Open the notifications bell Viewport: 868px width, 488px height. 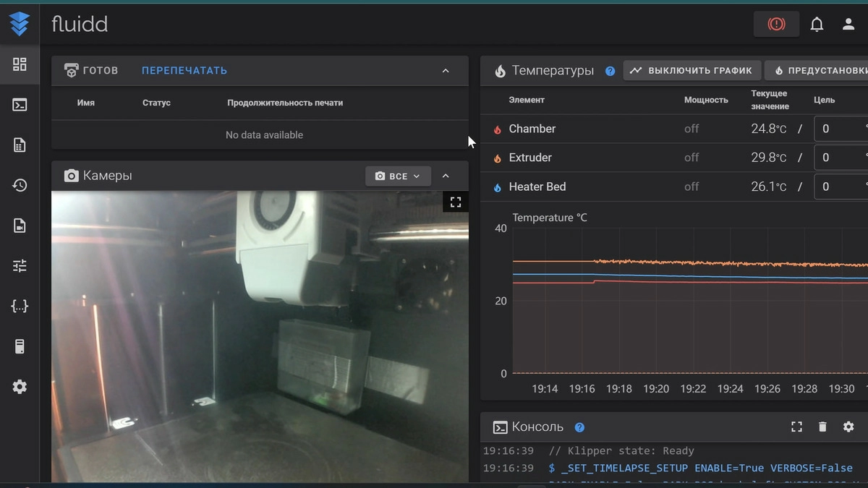[817, 24]
